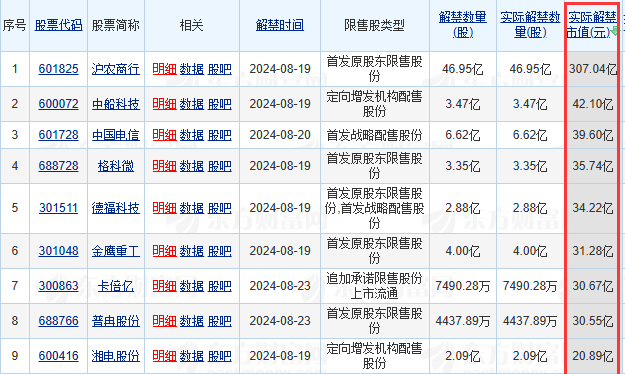Open 数据 link for 德福科技

click(192, 208)
